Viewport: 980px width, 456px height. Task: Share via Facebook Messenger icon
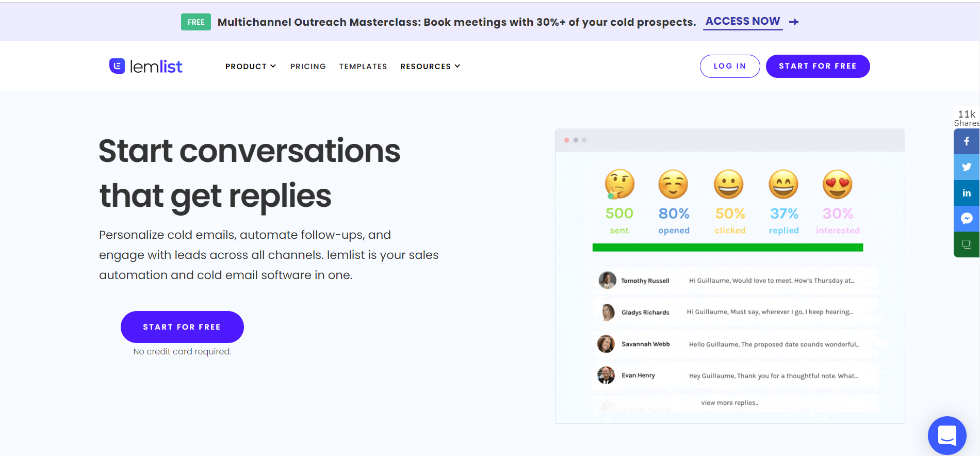click(967, 219)
